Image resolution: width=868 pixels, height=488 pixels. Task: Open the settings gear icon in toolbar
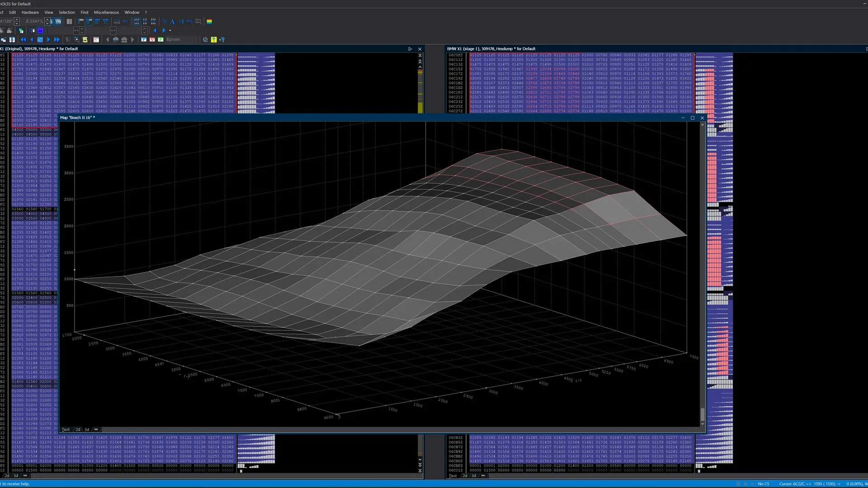point(205,40)
